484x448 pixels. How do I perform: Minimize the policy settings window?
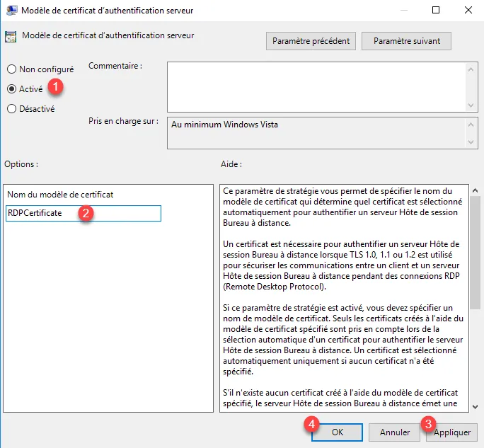pyautogui.click(x=403, y=11)
